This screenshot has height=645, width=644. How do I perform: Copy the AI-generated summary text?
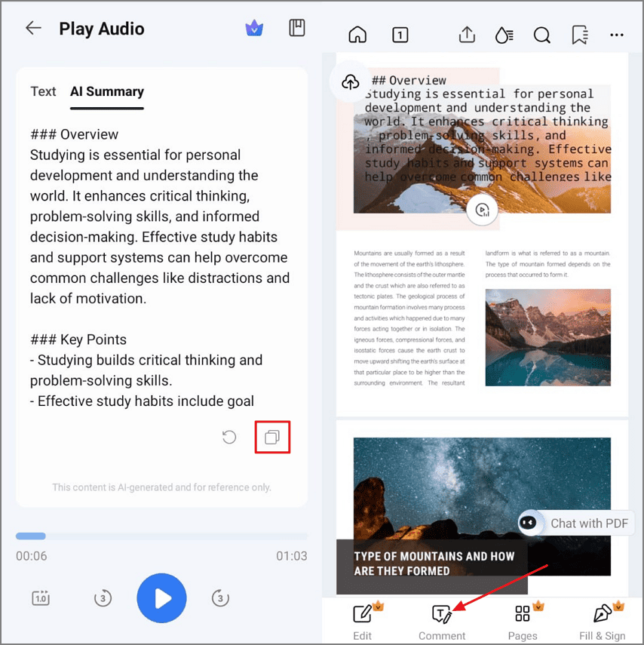click(x=272, y=437)
